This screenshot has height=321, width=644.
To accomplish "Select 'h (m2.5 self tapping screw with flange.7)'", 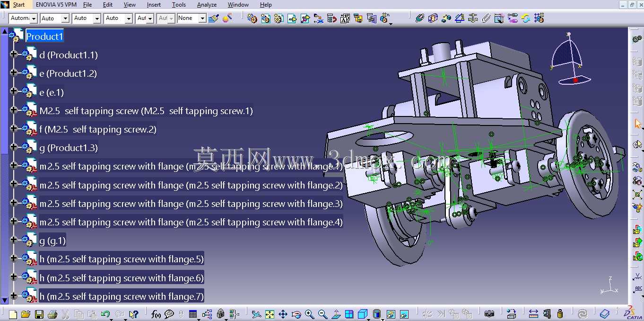I will tap(122, 296).
